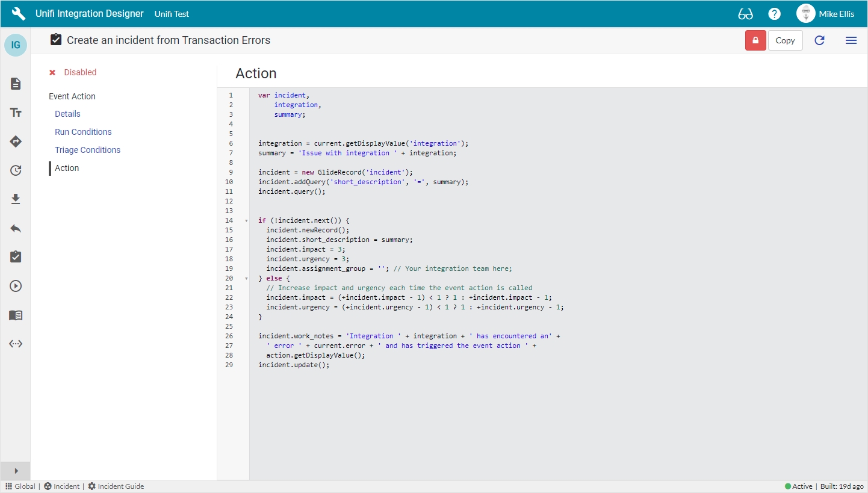
Task: Open the document page icon in sidebar
Action: (x=16, y=84)
